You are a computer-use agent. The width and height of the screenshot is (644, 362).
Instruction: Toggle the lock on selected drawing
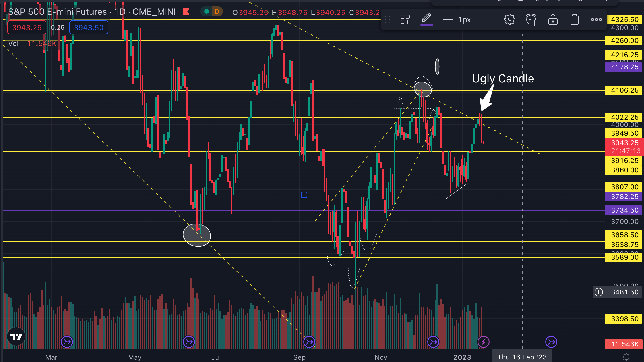pyautogui.click(x=553, y=20)
